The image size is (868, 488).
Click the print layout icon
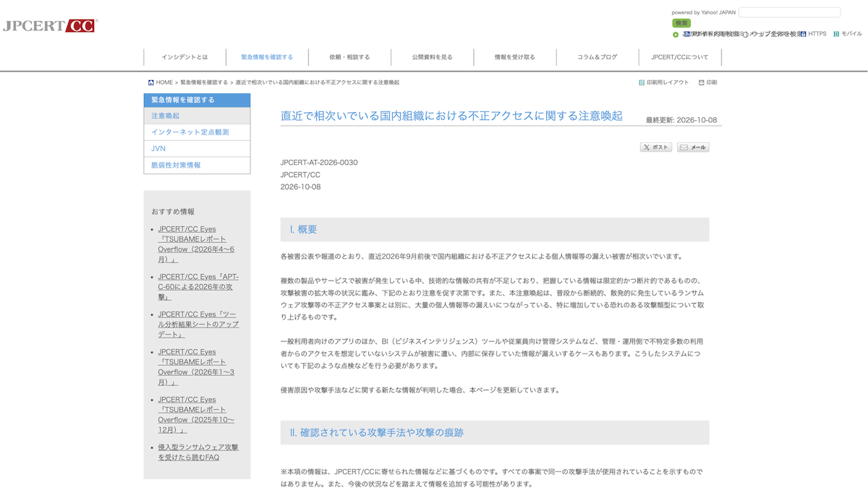(x=642, y=82)
